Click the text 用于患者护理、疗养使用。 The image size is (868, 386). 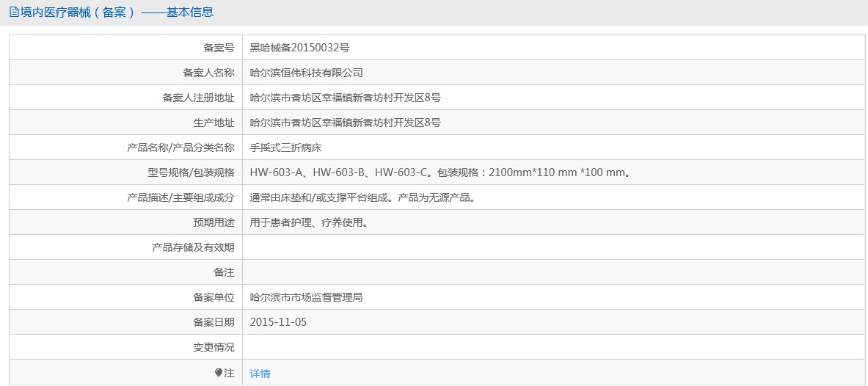[310, 222]
